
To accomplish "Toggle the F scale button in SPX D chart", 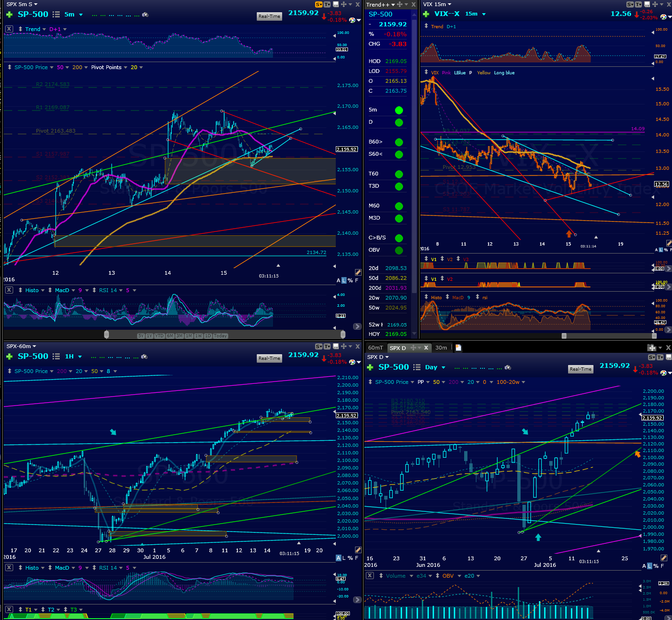I will click(x=663, y=566).
